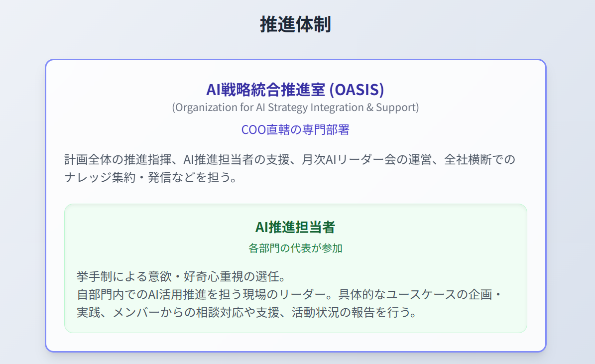Click the word OASIS in the heading

coord(357,90)
